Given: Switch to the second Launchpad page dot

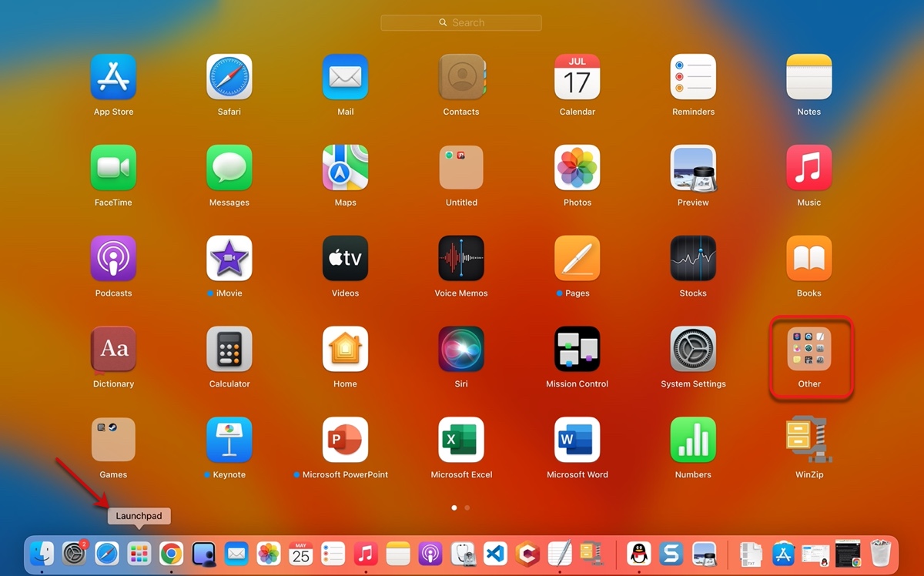Looking at the screenshot, I should 467,508.
